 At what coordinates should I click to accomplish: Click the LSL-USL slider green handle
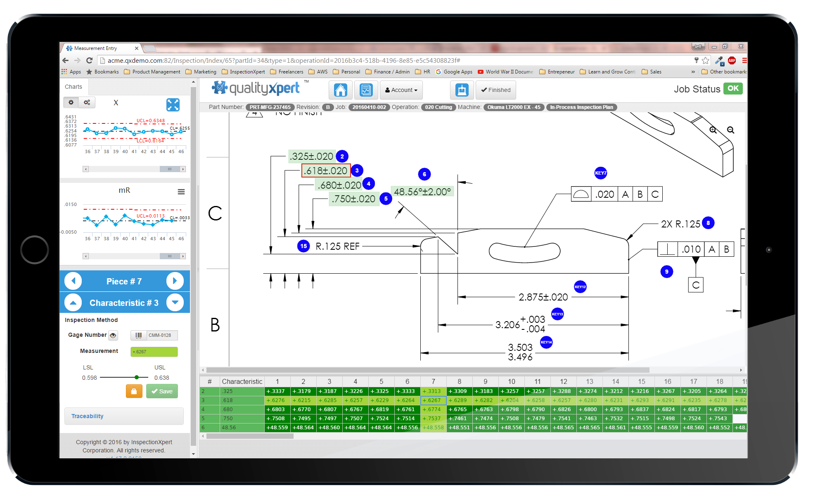click(x=137, y=377)
